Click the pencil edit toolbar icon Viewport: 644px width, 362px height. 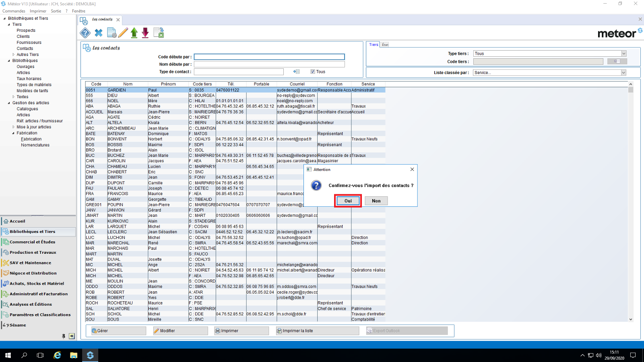point(123,33)
